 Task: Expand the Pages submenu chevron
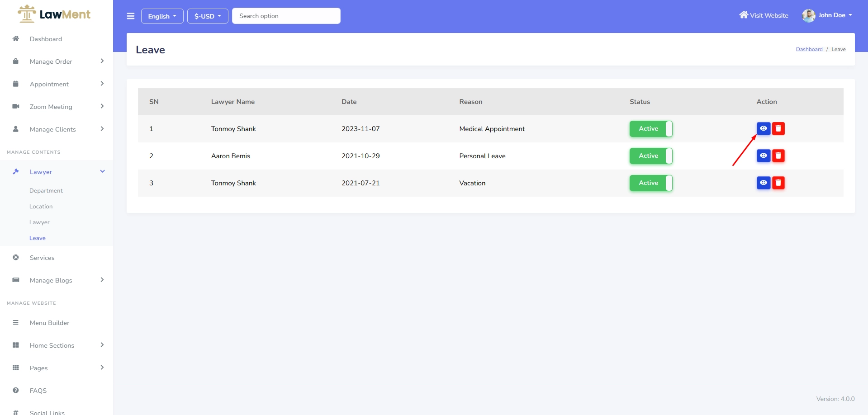(x=102, y=368)
